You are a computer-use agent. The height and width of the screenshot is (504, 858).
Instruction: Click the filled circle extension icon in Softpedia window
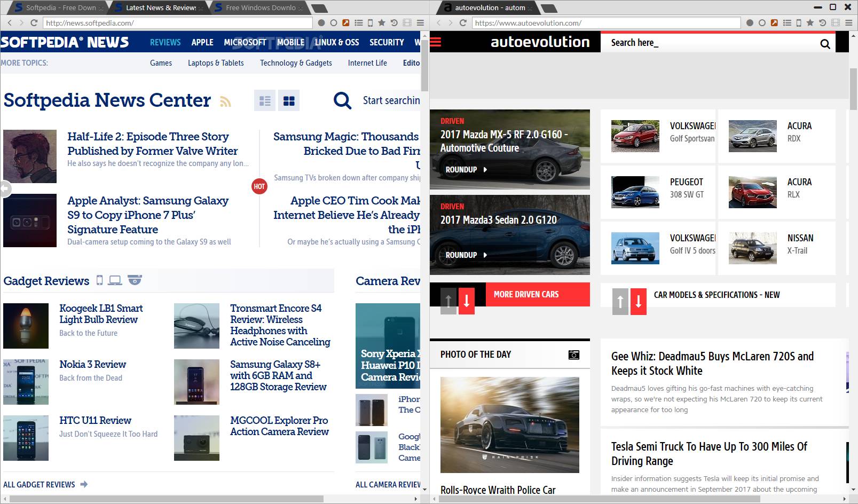(x=321, y=23)
